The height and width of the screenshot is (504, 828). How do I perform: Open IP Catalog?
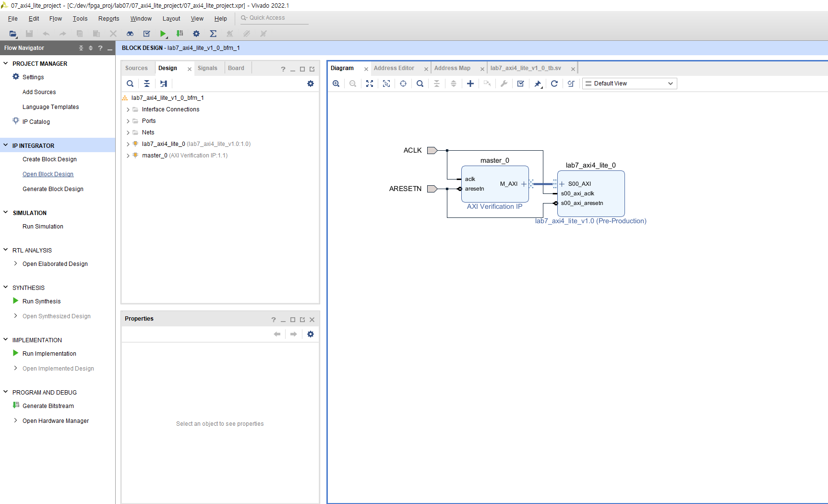[x=36, y=122]
